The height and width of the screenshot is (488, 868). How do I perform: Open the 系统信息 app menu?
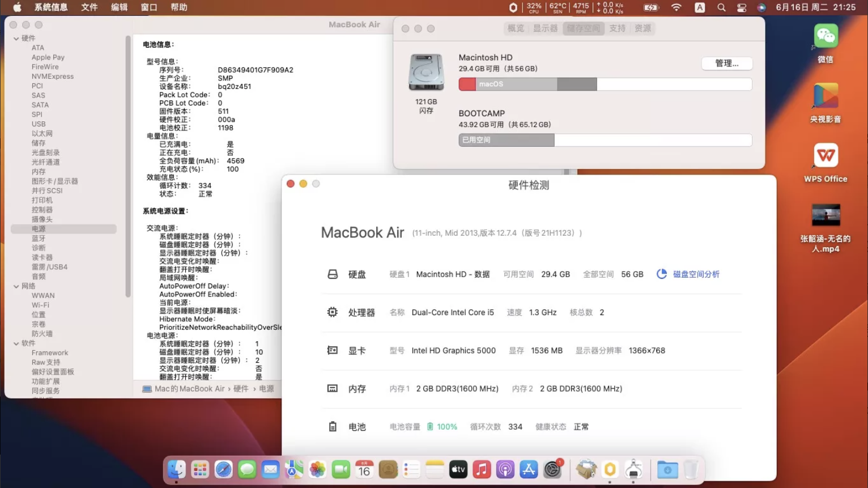tap(51, 7)
